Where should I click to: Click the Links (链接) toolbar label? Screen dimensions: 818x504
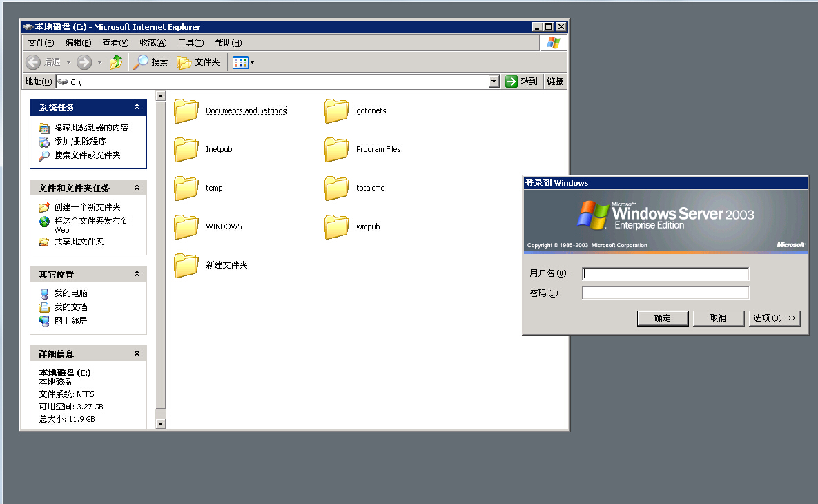coord(555,81)
